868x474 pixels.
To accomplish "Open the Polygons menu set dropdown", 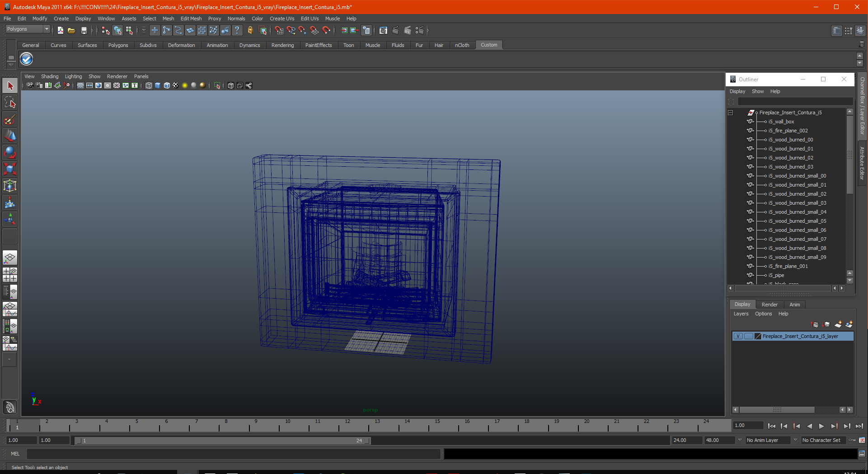I will (x=28, y=29).
